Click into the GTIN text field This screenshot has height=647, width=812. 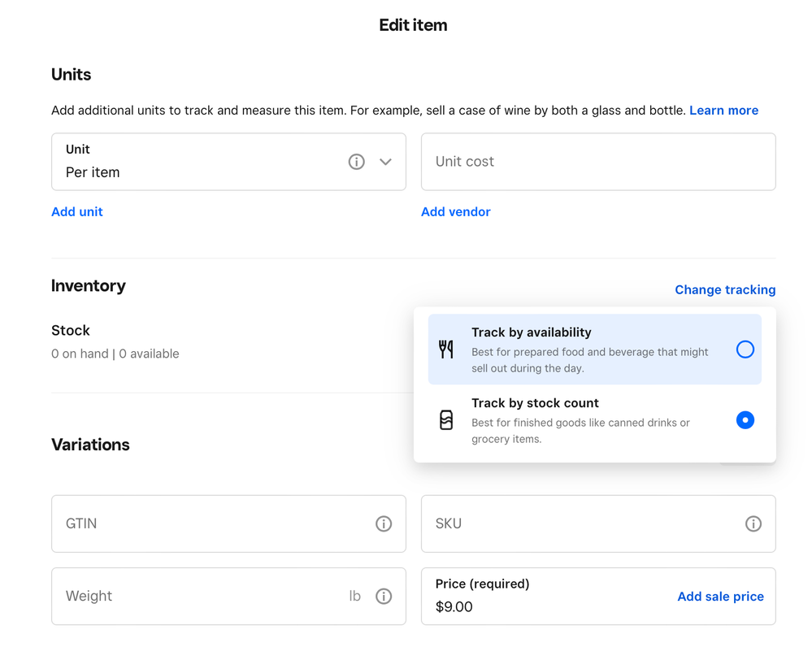[211, 524]
